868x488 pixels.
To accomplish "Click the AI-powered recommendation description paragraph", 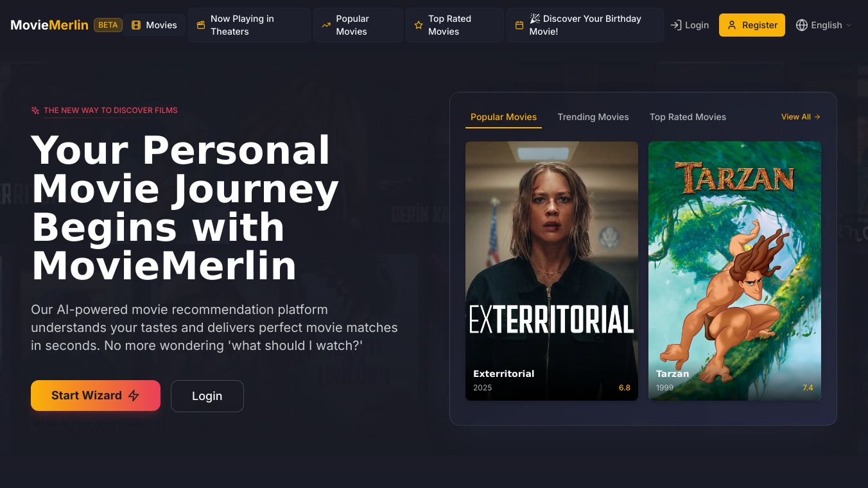I will [214, 327].
